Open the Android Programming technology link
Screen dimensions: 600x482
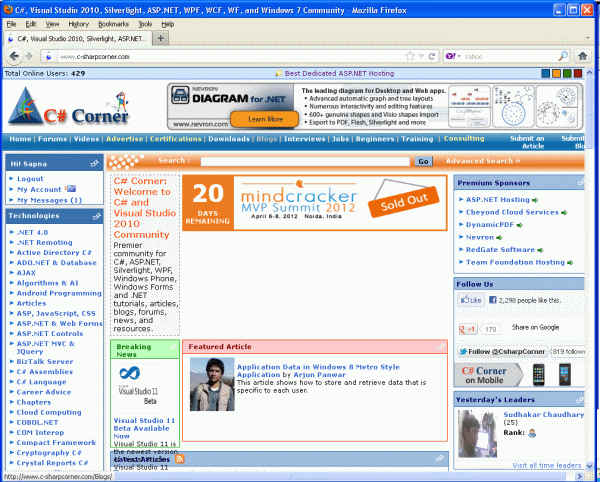(59, 293)
